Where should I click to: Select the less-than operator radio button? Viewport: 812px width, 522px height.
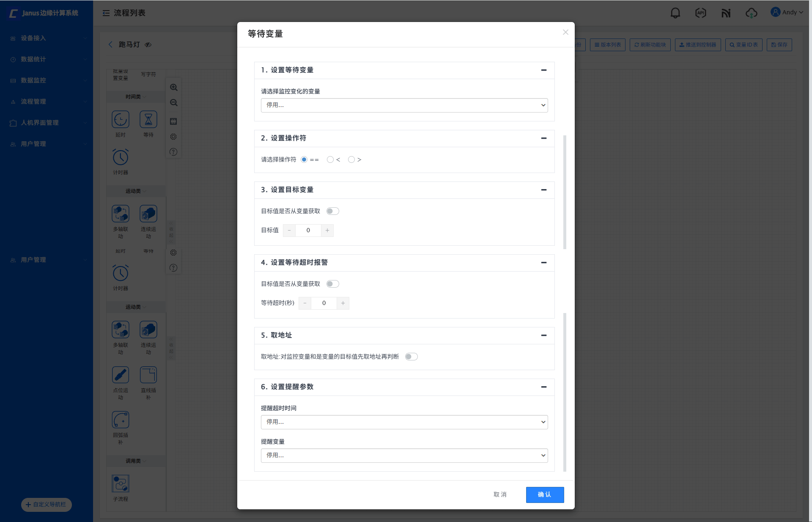pyautogui.click(x=330, y=159)
